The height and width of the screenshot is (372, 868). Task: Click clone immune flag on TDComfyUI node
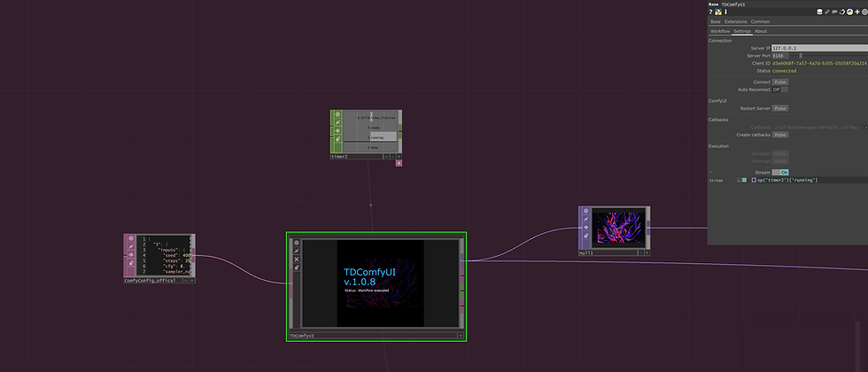pyautogui.click(x=297, y=252)
